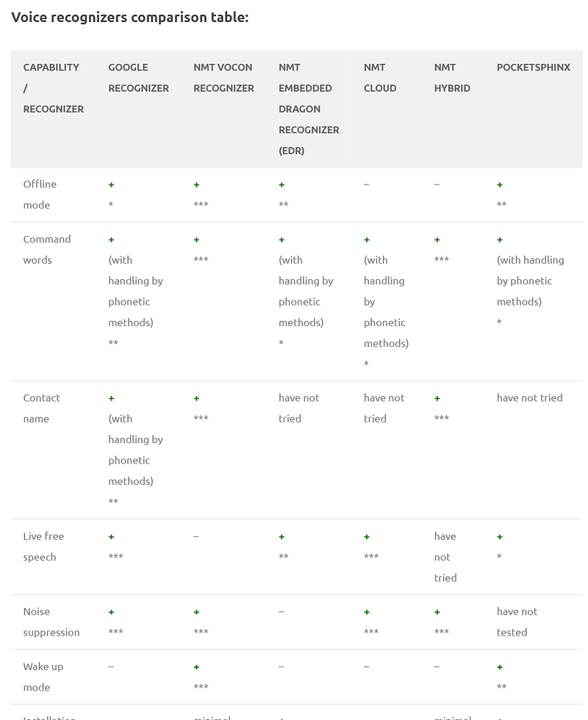Click the Voice recognizers comparison table heading
The image size is (588, 720).
[x=129, y=17]
